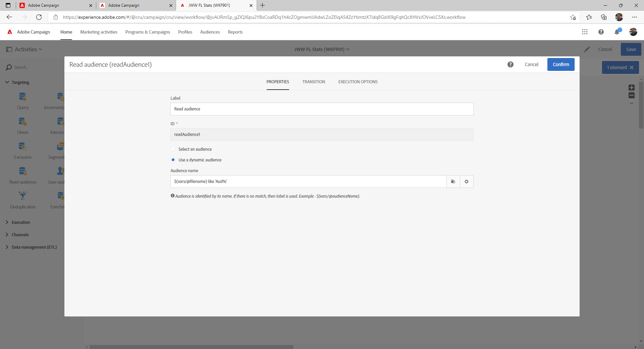Expand the Channels section
This screenshot has width=644, height=349.
[7, 235]
